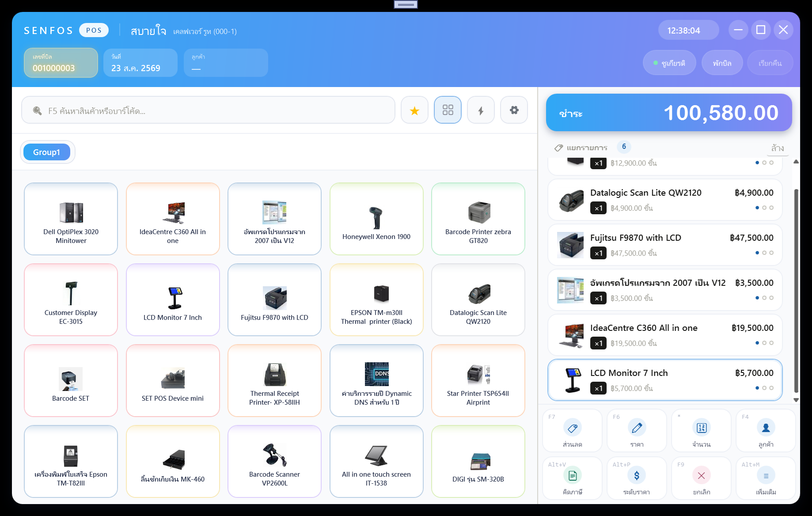
Task: Click the bill list scroll up arrow
Action: point(796,162)
